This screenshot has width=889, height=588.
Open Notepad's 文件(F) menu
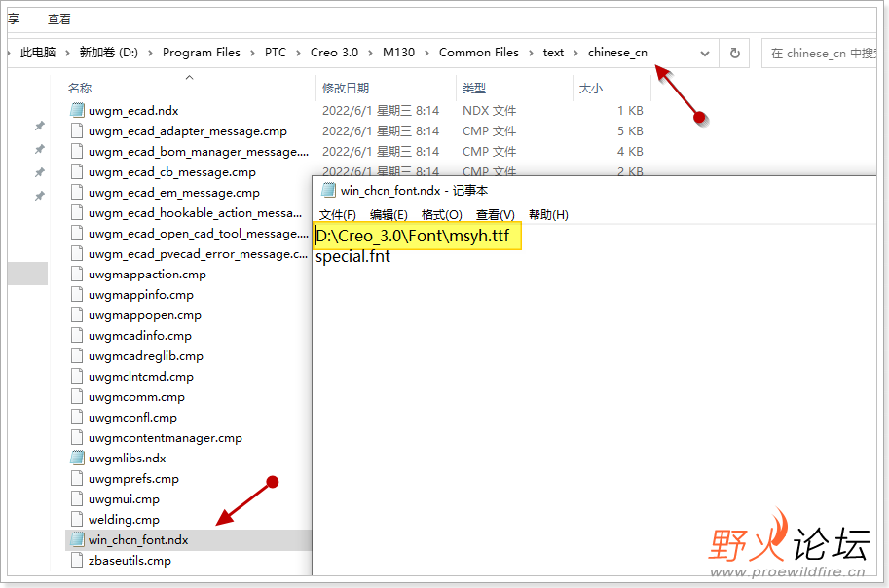[337, 215]
